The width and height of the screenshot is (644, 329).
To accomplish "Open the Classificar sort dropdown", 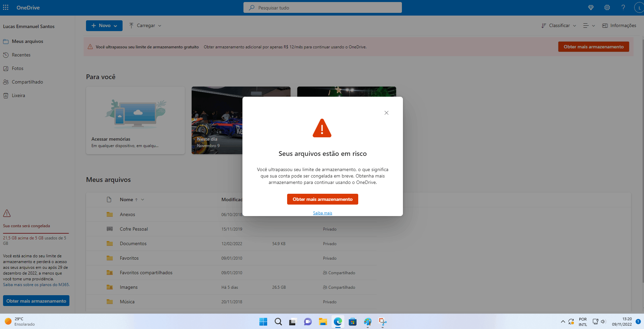I will point(559,26).
